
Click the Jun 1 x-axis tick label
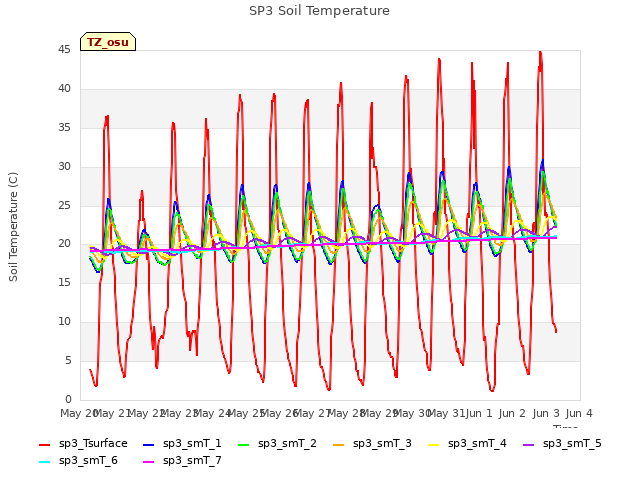479,413
